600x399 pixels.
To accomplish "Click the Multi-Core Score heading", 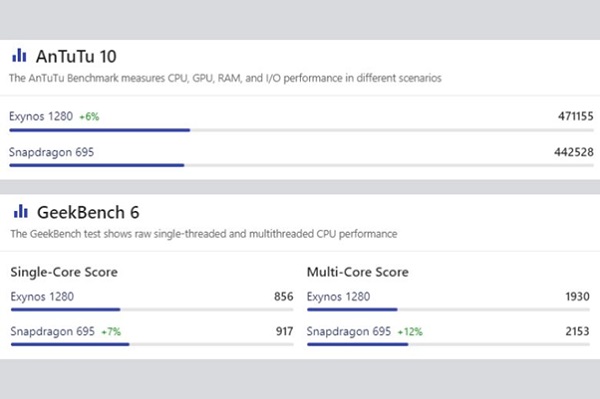I will tap(357, 272).
